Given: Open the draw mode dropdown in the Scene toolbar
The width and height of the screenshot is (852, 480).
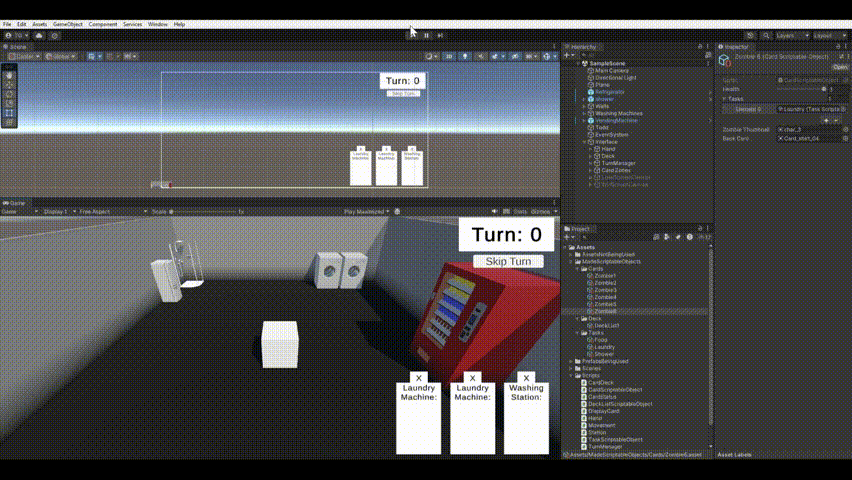Looking at the screenshot, I should pos(431,56).
